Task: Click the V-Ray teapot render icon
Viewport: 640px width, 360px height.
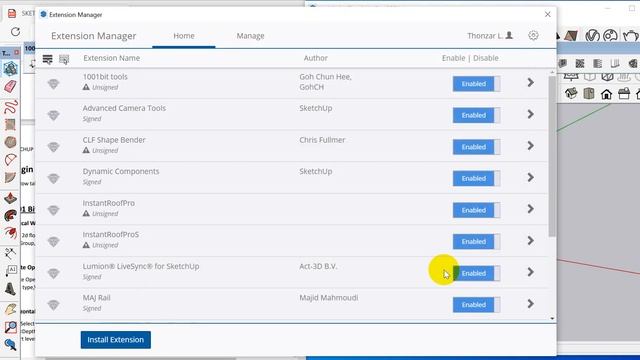Action: tap(631, 36)
